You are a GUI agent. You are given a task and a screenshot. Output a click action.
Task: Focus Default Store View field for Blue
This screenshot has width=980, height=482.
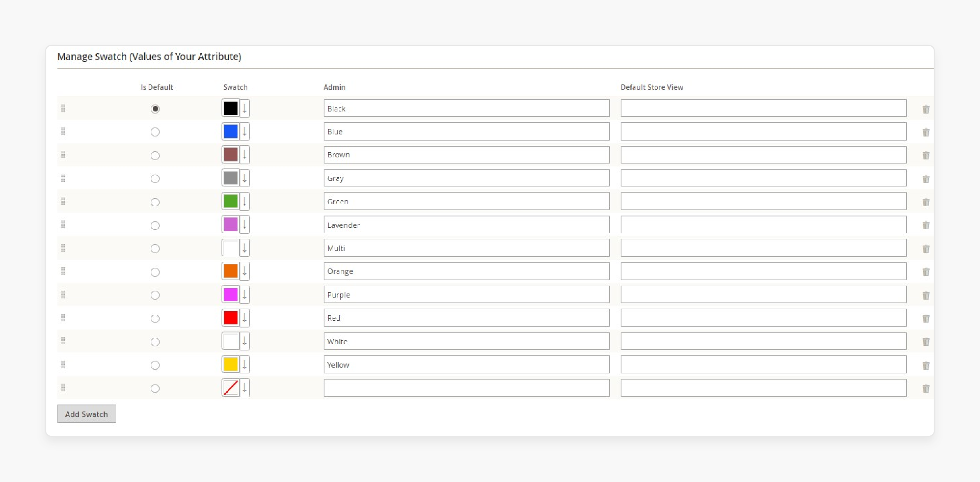[763, 131]
